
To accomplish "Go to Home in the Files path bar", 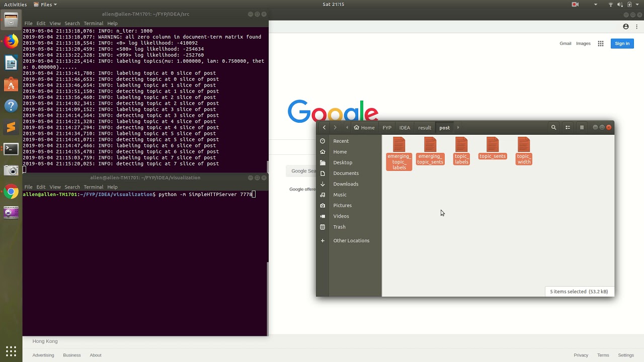I will (x=364, y=128).
